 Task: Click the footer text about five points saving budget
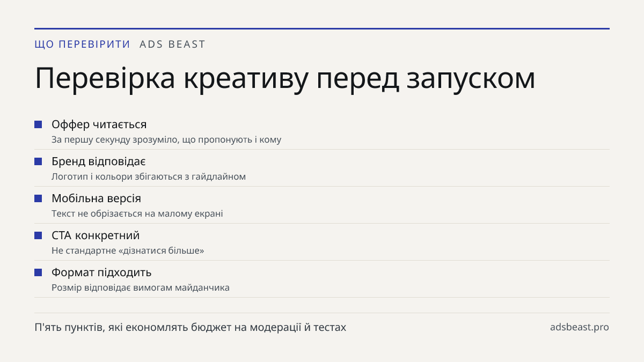191,327
